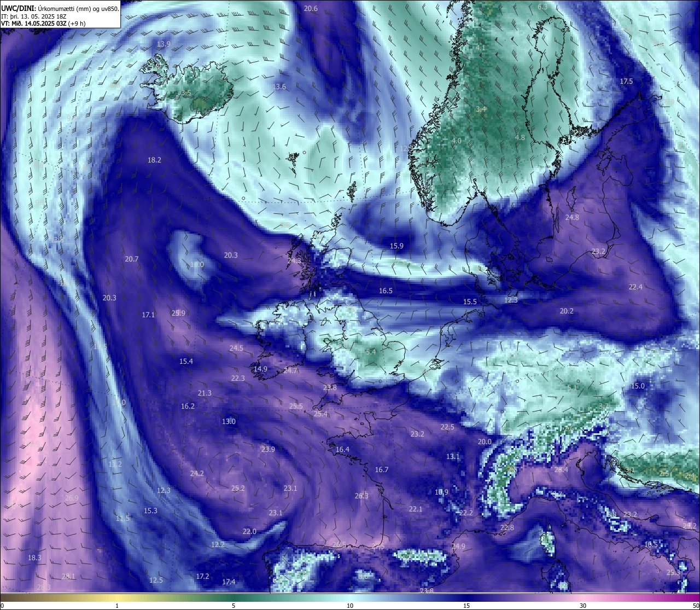Click the value 5.4 over England
This screenshot has height=610, width=700.
371,352
